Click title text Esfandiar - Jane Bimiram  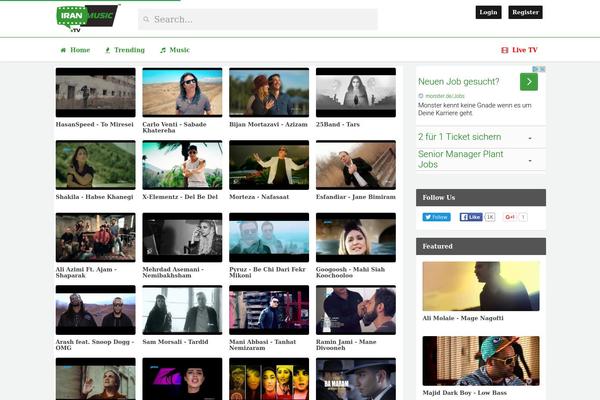pos(356,197)
